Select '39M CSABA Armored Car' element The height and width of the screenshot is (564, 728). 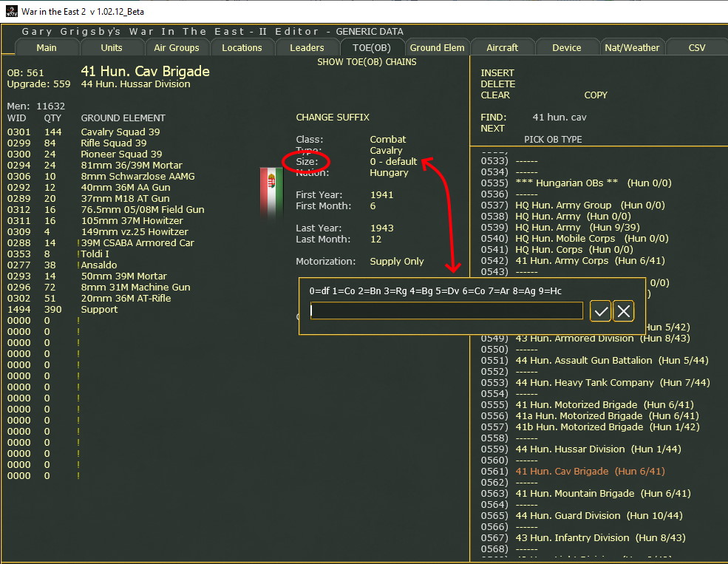pos(137,242)
